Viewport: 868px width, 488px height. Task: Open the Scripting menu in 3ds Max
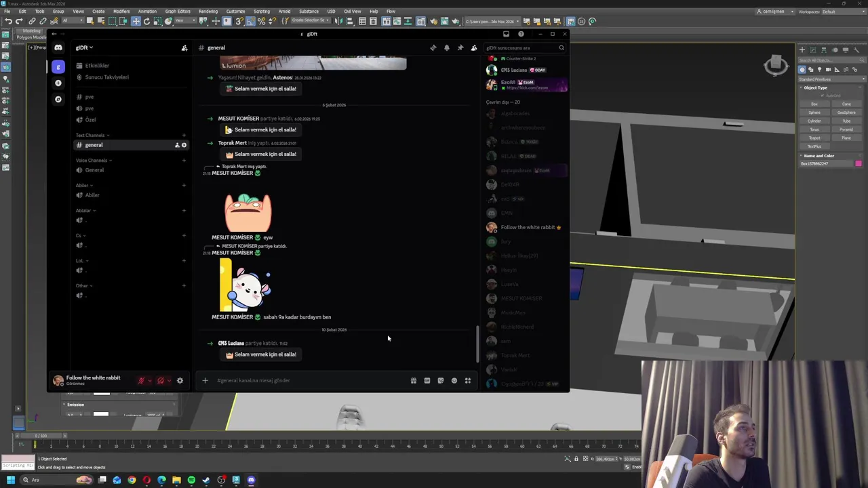tap(261, 12)
